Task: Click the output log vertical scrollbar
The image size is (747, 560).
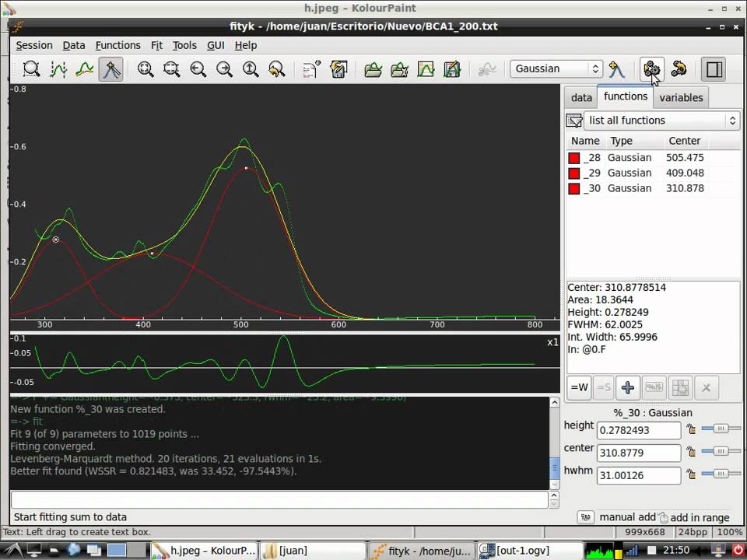Action: (554, 443)
